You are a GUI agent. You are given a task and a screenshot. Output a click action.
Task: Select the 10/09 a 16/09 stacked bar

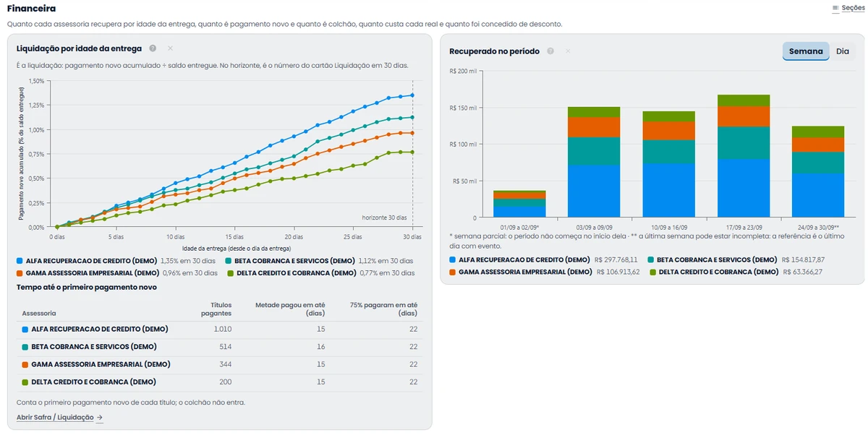[x=668, y=165]
